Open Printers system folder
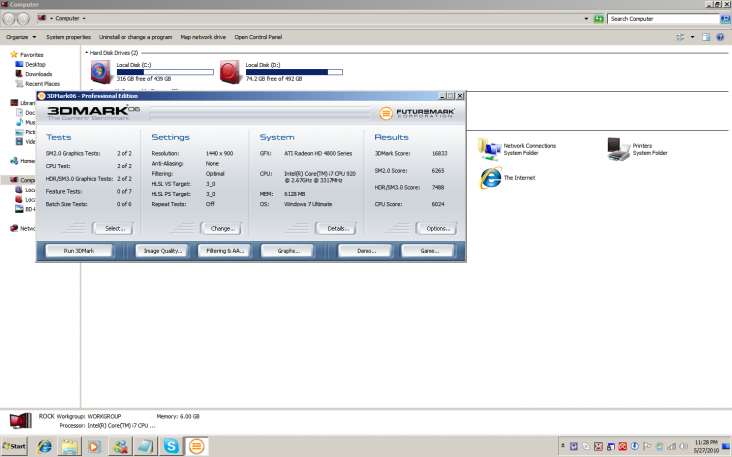Image resolution: width=732 pixels, height=457 pixels. click(618, 149)
